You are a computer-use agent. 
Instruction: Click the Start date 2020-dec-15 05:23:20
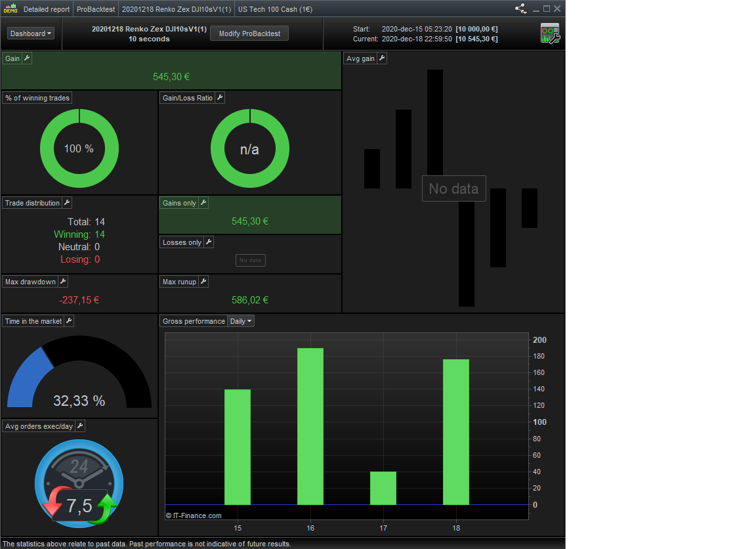pos(417,29)
